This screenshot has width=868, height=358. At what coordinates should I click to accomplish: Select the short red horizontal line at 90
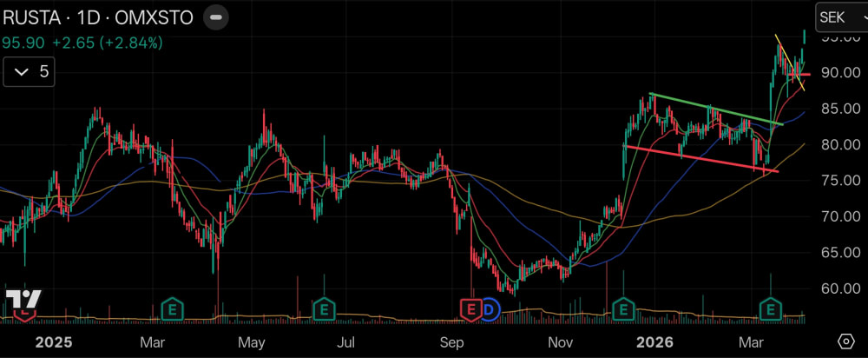point(799,74)
